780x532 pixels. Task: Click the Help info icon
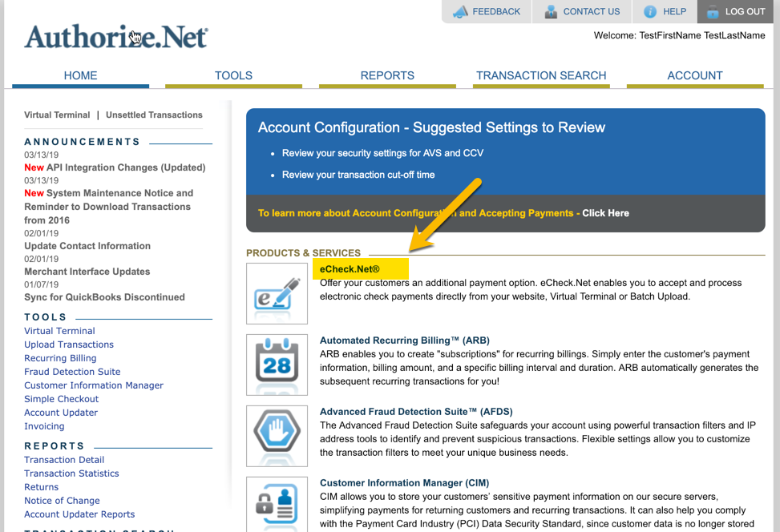(x=650, y=11)
